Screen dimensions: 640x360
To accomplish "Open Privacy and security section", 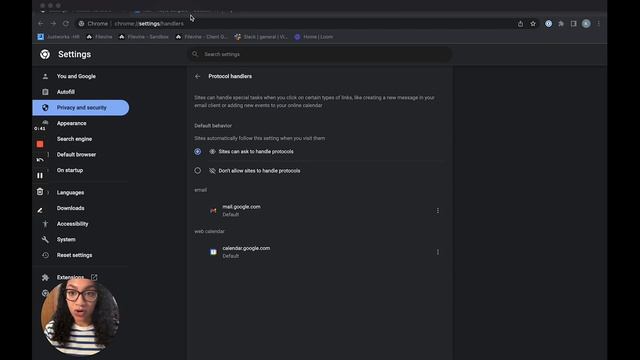I will pos(81,108).
